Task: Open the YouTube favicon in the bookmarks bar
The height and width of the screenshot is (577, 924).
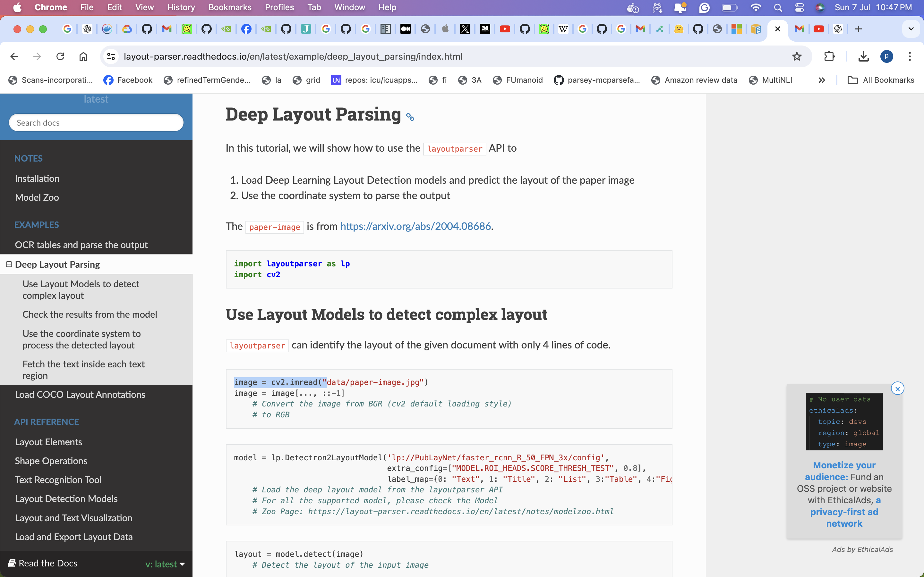Action: 505,29
